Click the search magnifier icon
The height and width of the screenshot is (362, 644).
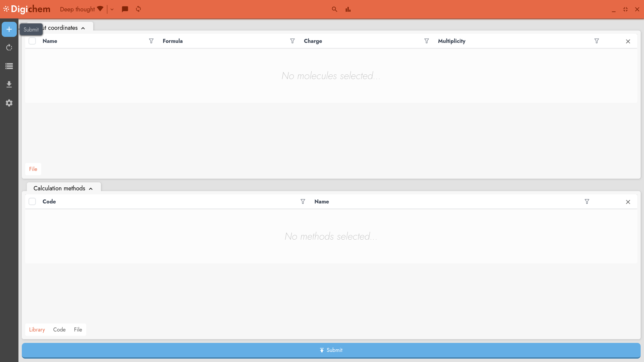(334, 9)
